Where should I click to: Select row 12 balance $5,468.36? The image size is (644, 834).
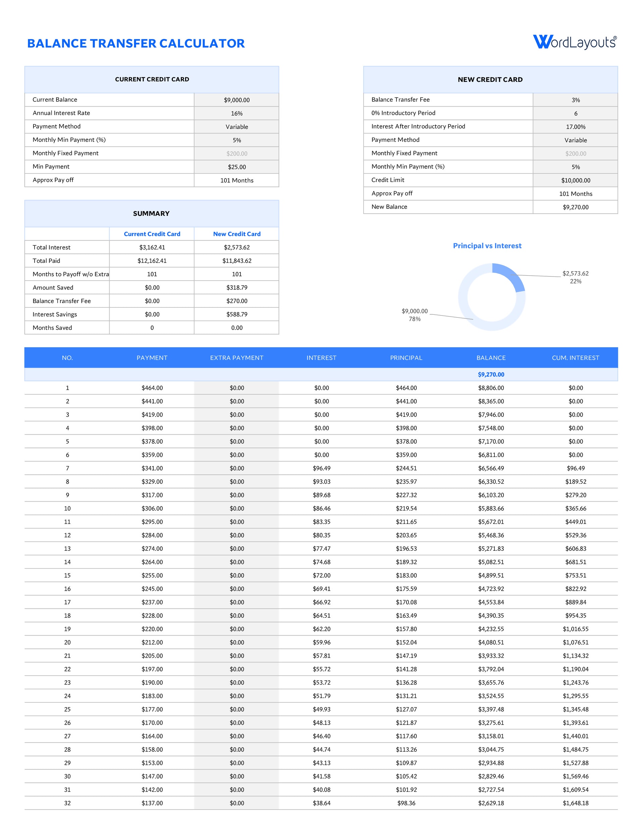(x=491, y=535)
